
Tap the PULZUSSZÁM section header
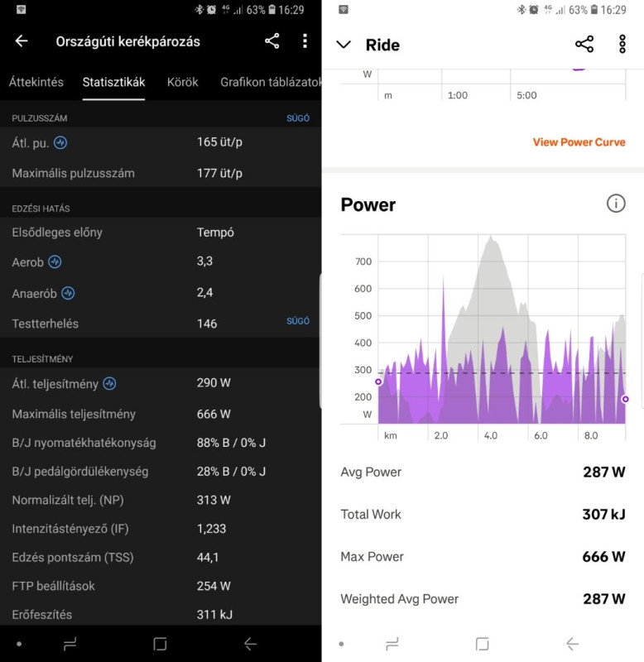click(39, 118)
